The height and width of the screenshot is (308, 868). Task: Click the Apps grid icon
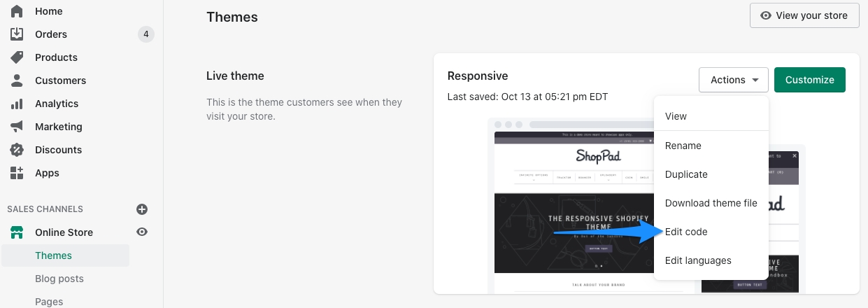[x=17, y=173]
